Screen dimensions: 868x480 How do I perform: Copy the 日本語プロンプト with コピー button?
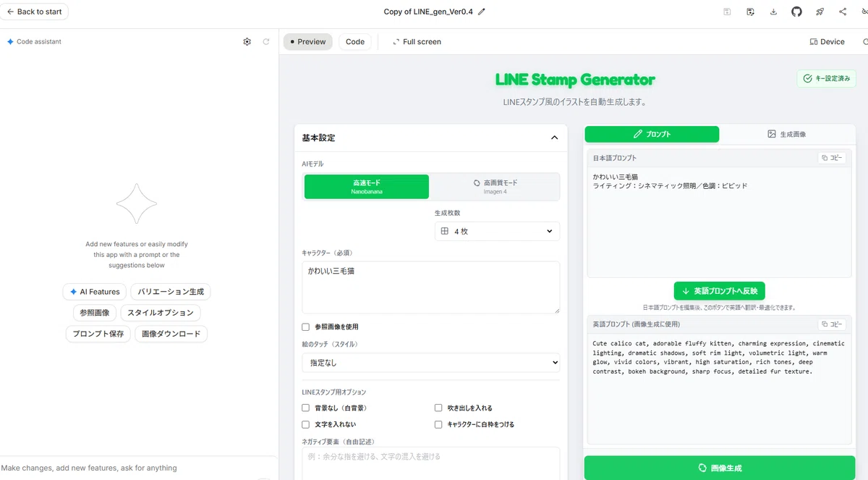pos(832,158)
